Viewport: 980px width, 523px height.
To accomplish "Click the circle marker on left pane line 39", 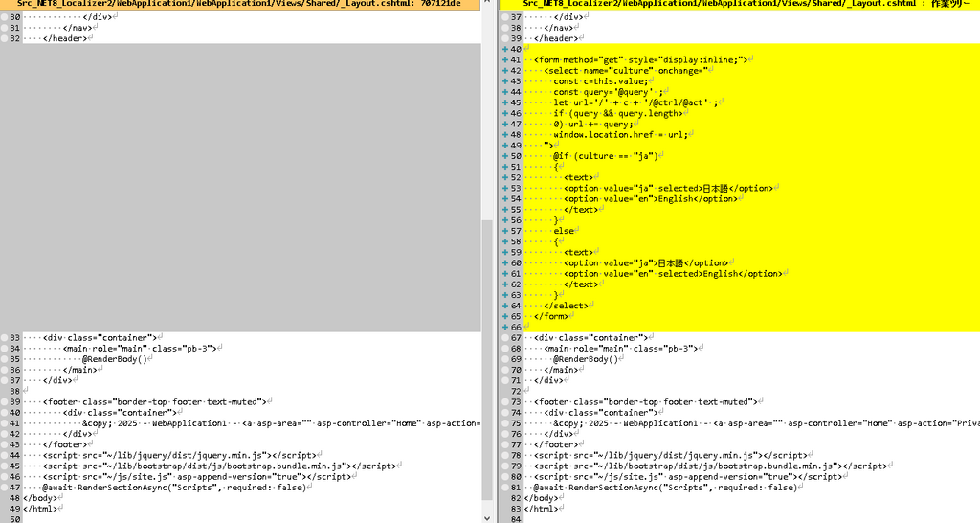I will click(5, 402).
